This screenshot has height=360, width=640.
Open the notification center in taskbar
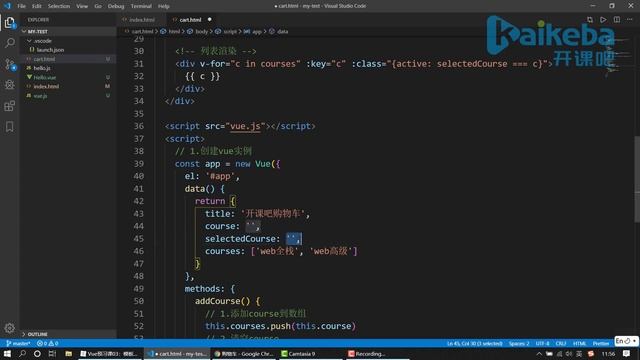(627, 353)
